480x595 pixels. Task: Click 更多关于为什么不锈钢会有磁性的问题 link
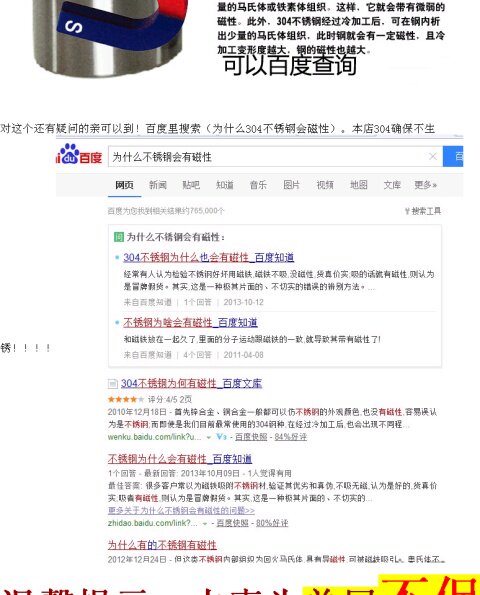pyautogui.click(x=181, y=511)
